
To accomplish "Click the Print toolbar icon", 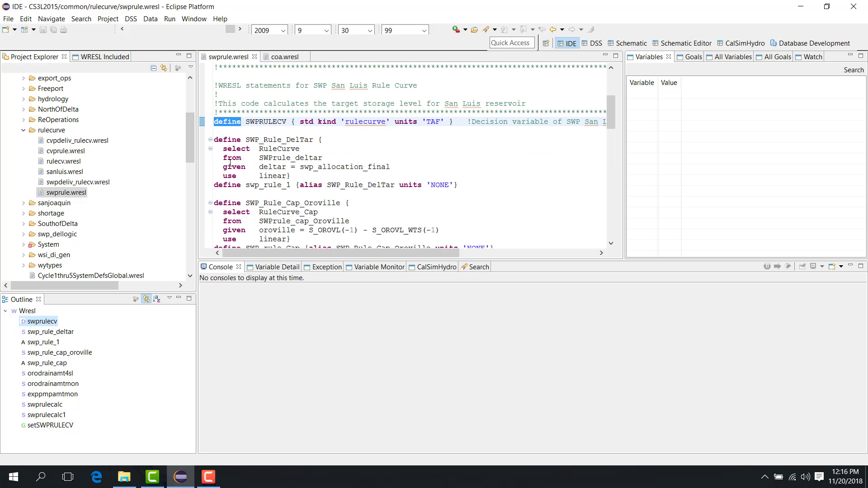I will point(63,30).
